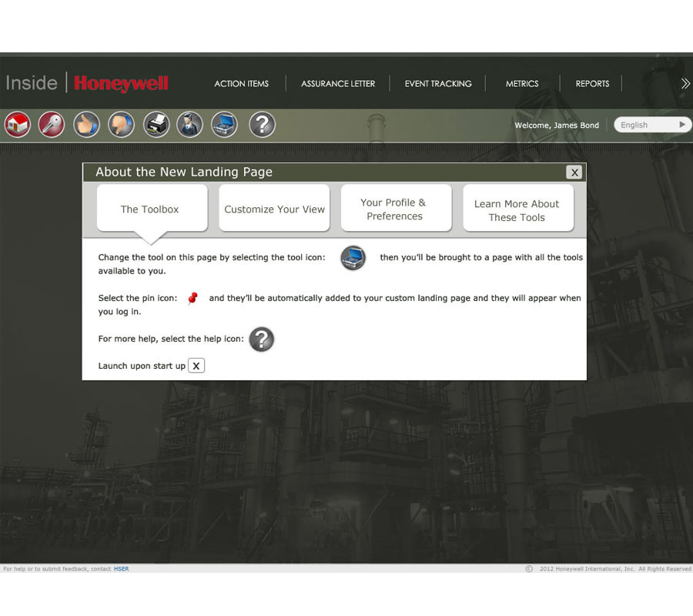Click the Inside Honeywell logo
Viewport: 693px width, 616px height.
(87, 83)
